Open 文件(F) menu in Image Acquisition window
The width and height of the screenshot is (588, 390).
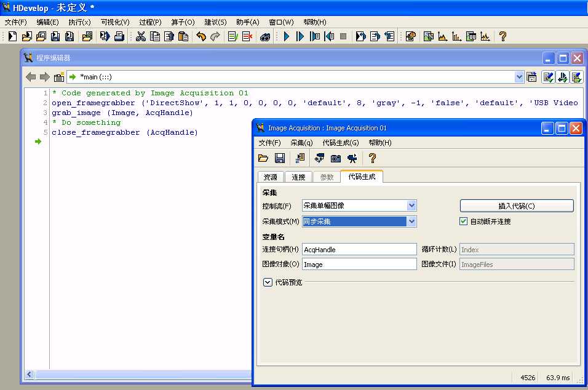pyautogui.click(x=269, y=143)
